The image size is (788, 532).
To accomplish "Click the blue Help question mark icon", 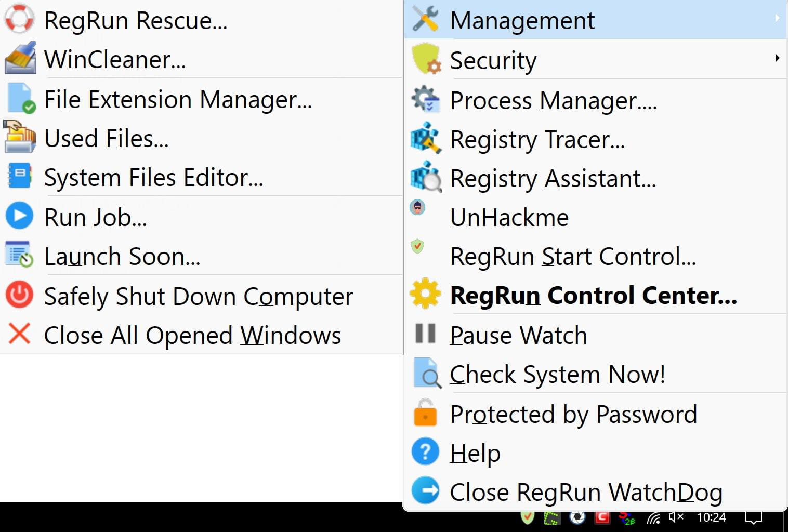I will pyautogui.click(x=425, y=452).
